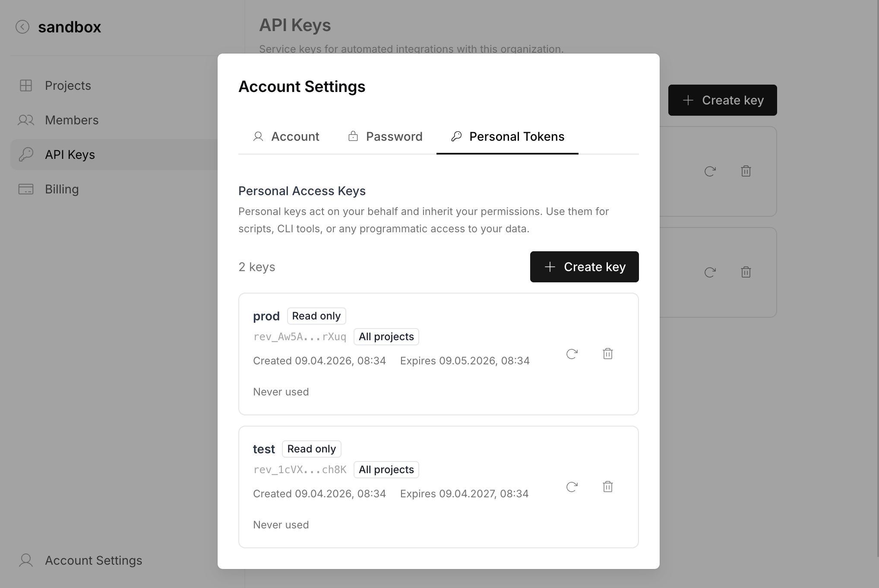This screenshot has width=879, height=588.
Task: Regenerate the prod personal key
Action: [x=572, y=354]
